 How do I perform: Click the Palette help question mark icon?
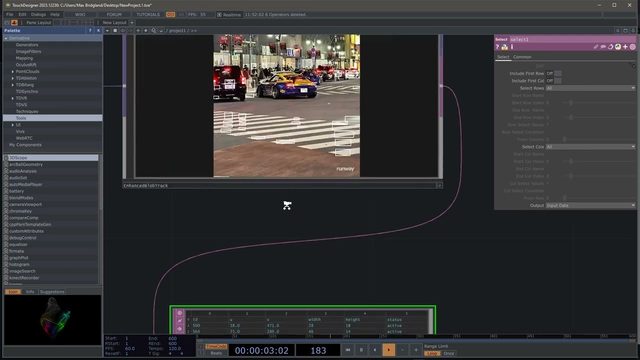coord(90,31)
